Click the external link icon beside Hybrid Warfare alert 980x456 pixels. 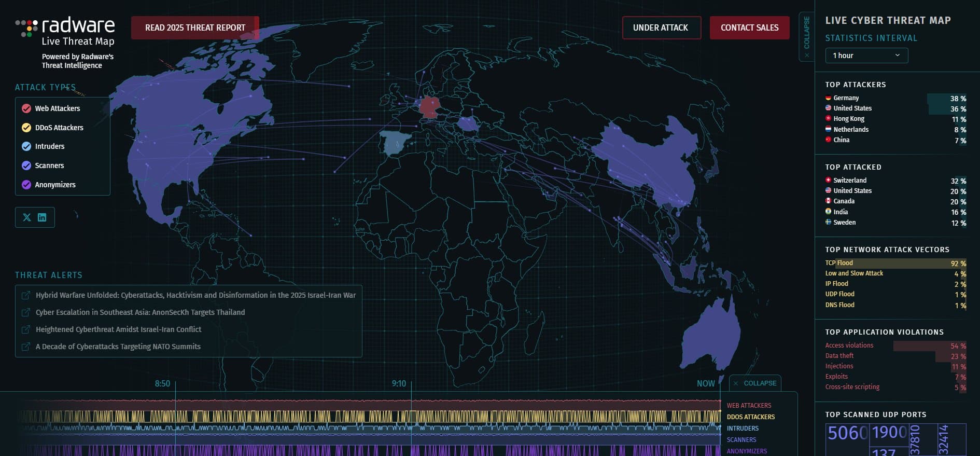(25, 295)
